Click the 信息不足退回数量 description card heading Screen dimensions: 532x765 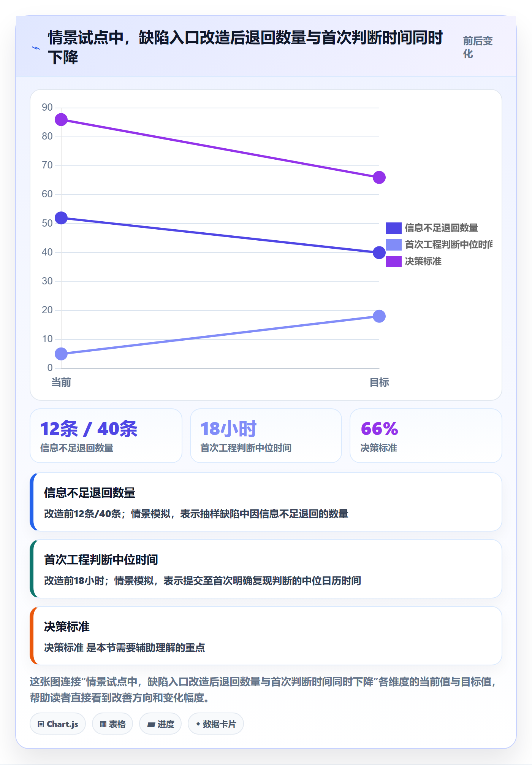[x=90, y=493]
